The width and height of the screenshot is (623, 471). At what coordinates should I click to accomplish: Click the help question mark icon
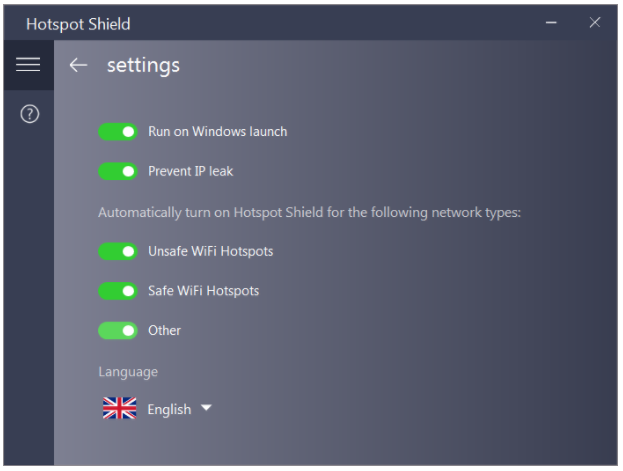click(x=30, y=114)
